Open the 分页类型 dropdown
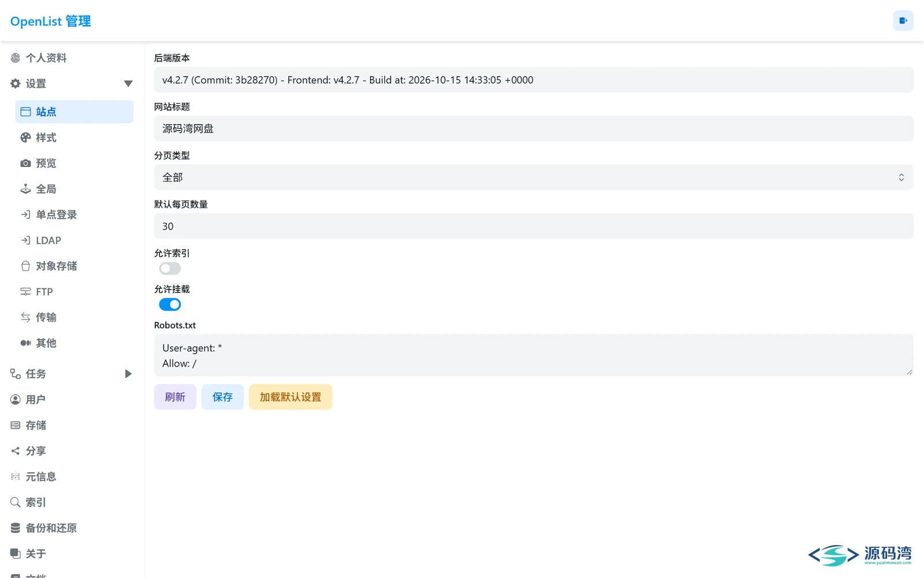This screenshot has height=578, width=924. tap(534, 177)
